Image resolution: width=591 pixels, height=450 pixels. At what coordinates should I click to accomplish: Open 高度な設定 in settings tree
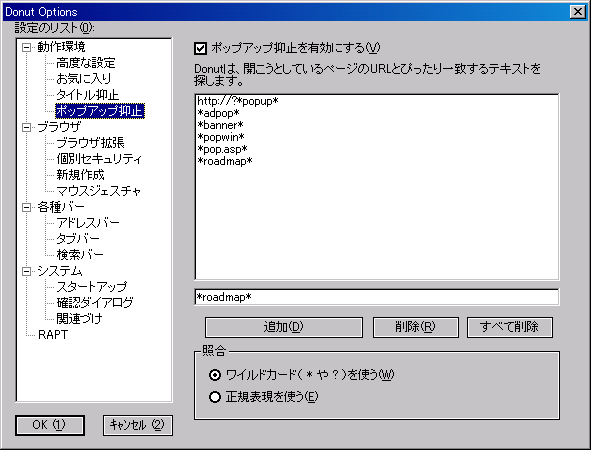(86, 63)
